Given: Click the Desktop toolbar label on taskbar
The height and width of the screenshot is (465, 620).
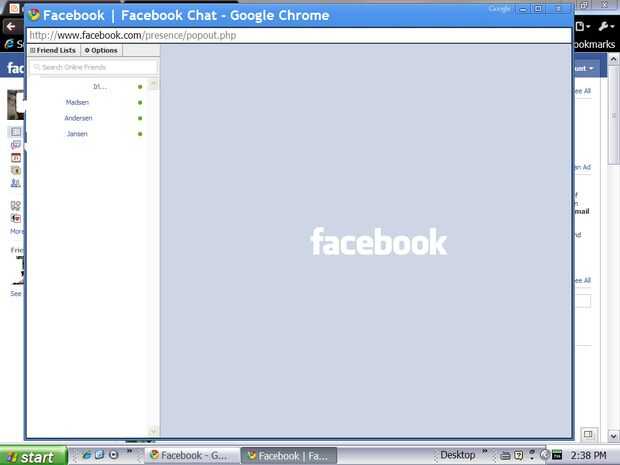Looking at the screenshot, I should pos(458,455).
